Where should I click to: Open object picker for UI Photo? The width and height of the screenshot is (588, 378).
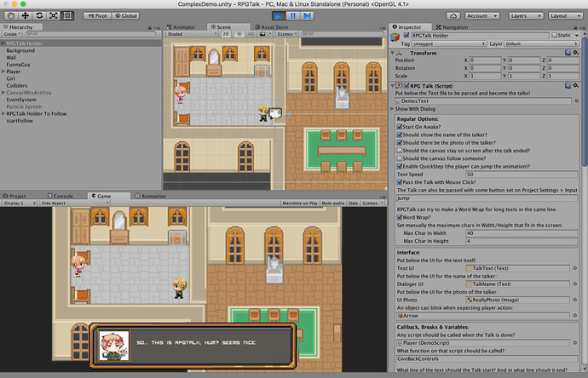click(575, 300)
